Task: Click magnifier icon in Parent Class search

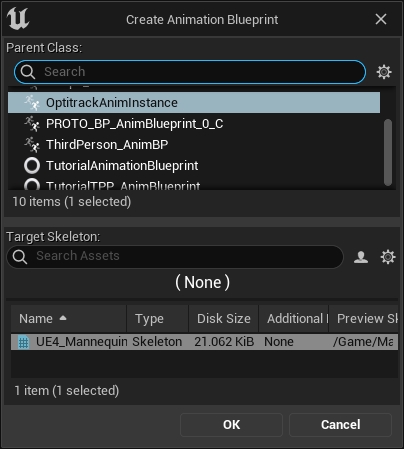Action: pos(28,72)
